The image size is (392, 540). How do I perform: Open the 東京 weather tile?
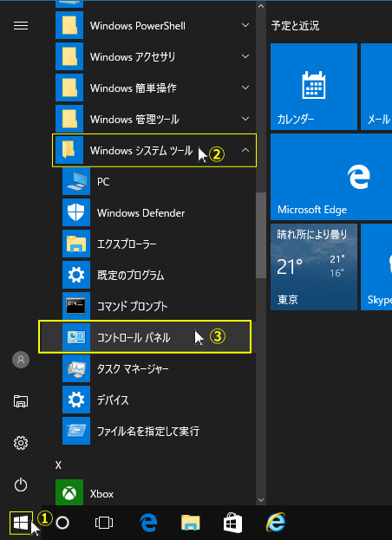pos(314,267)
